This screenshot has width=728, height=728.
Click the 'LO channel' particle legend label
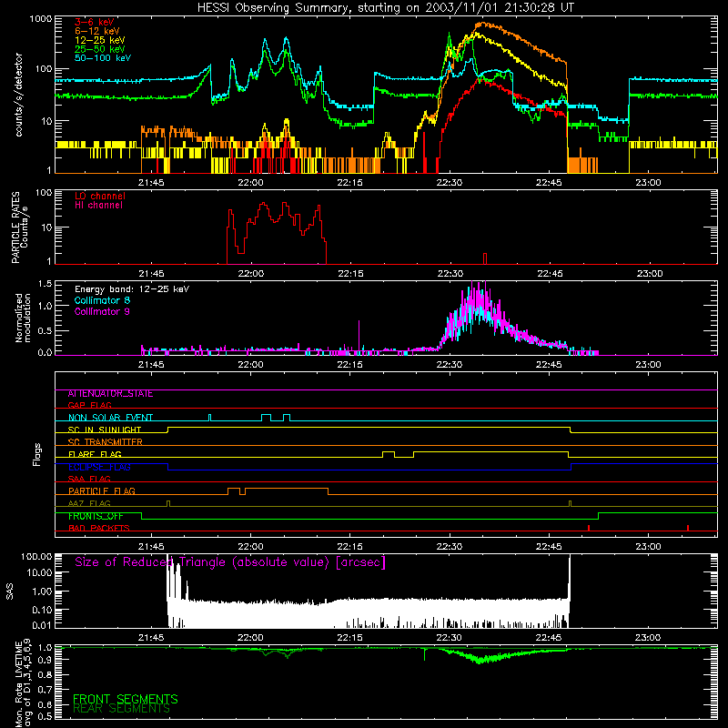point(100,196)
